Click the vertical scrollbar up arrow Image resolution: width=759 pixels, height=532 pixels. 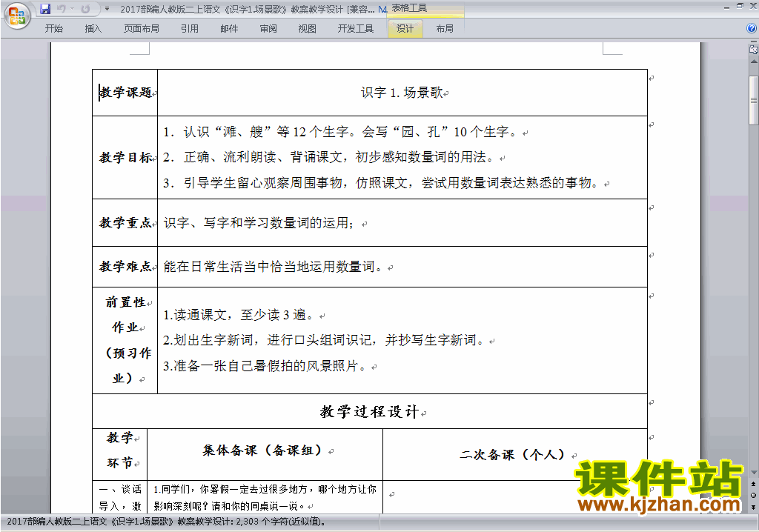click(754, 62)
